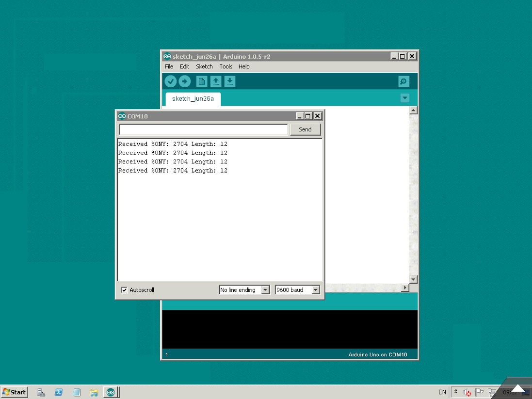532x399 pixels.
Task: Click the Send button in COM10
Action: (x=306, y=129)
